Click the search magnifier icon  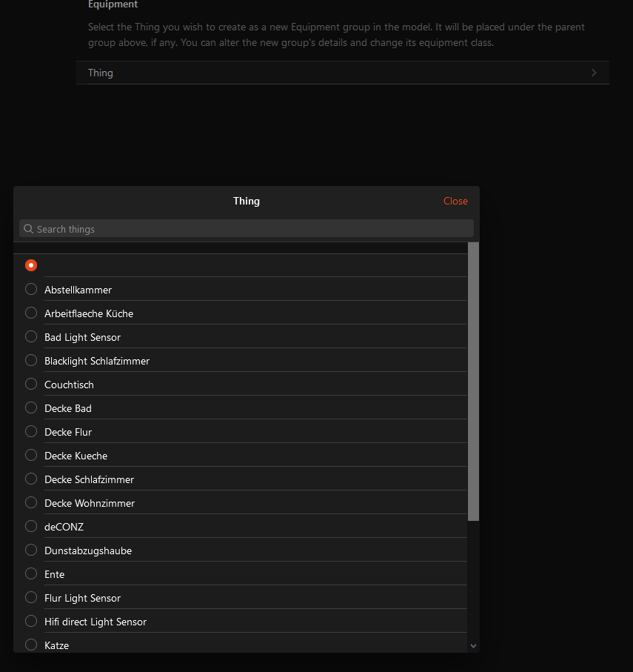[28, 228]
